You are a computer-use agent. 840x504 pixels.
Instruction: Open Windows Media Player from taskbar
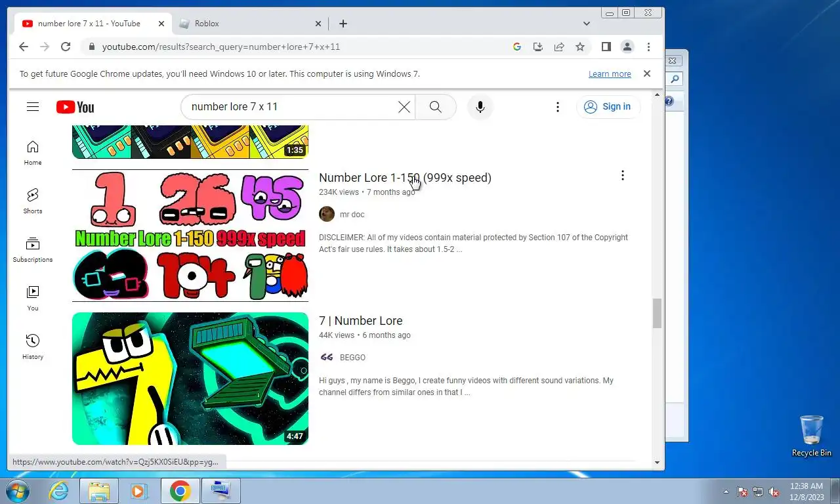[x=138, y=491]
